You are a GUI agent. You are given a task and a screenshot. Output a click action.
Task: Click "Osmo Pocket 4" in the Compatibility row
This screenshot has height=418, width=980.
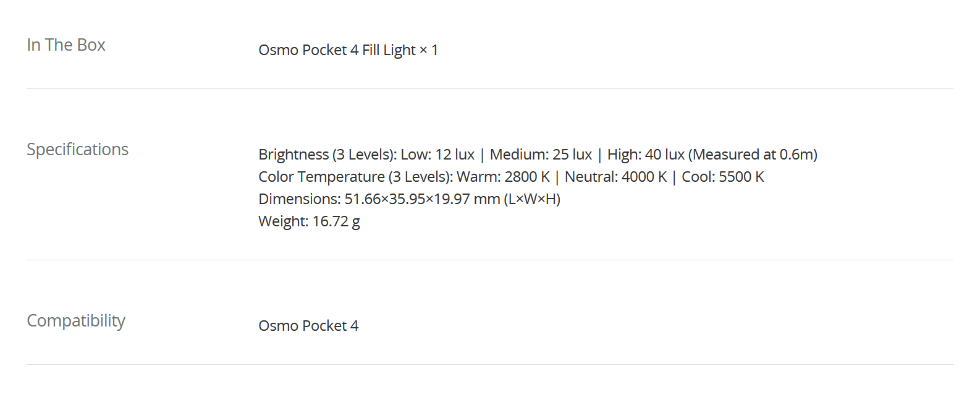(308, 326)
